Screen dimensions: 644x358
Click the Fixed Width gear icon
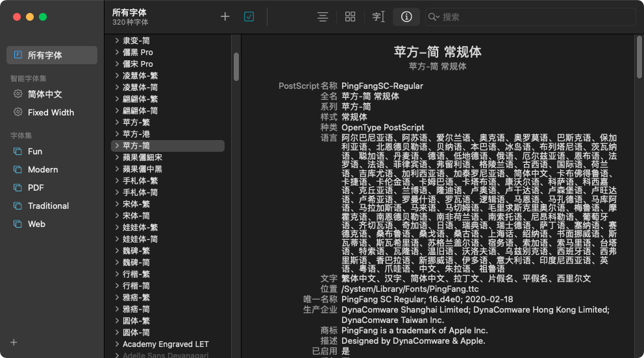click(18, 112)
